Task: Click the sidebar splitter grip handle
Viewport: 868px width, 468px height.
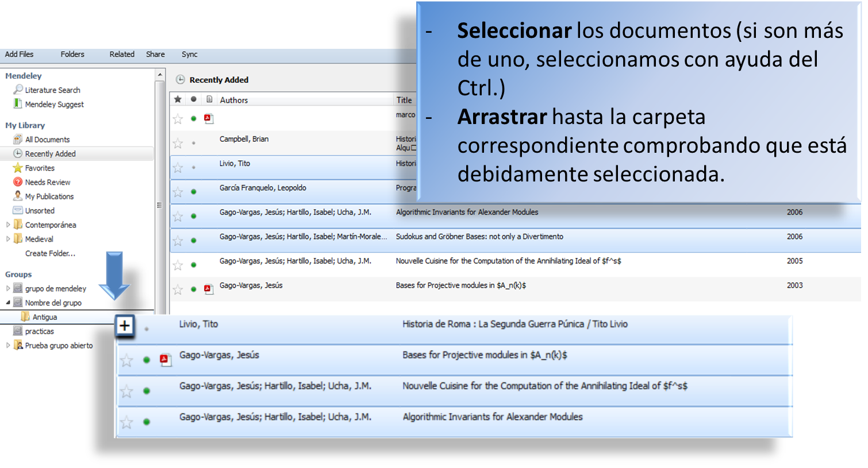Action: [x=159, y=205]
